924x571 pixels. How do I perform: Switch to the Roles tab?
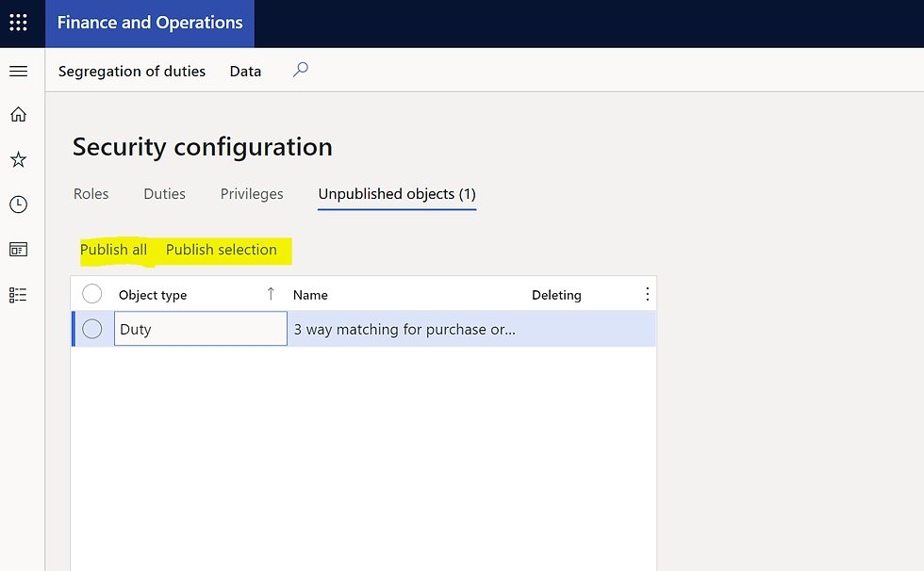(x=91, y=194)
